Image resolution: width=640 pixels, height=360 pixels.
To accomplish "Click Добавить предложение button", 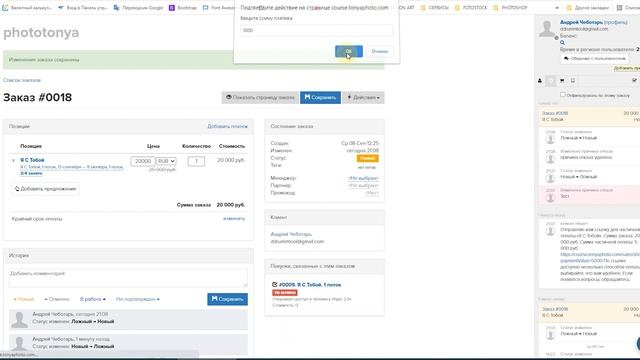I will (x=46, y=189).
